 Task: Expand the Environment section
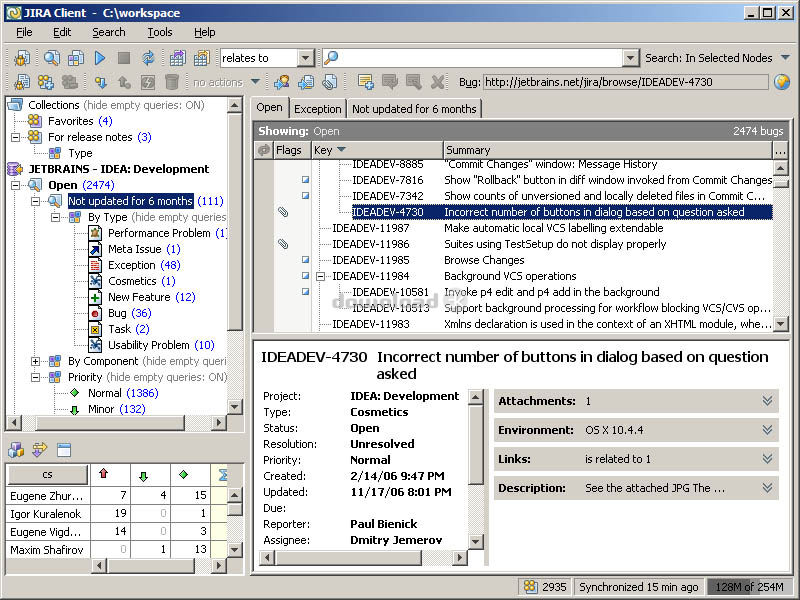[x=767, y=430]
